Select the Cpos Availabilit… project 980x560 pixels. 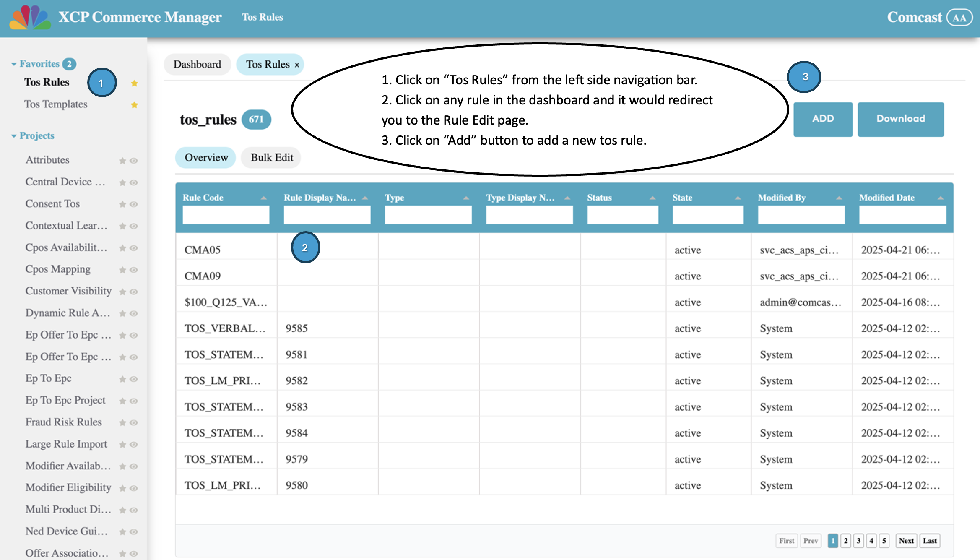tap(66, 247)
